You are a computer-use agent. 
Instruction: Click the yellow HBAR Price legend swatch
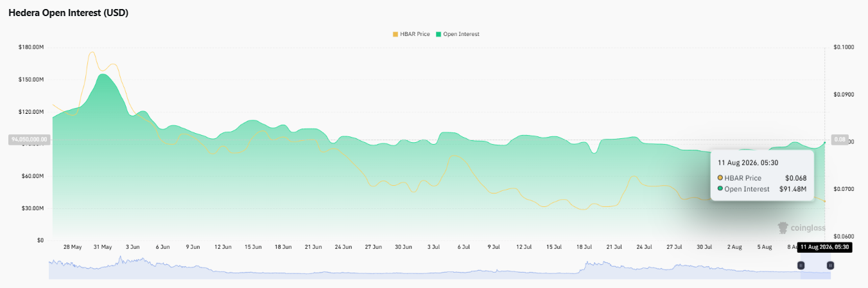[x=395, y=34]
